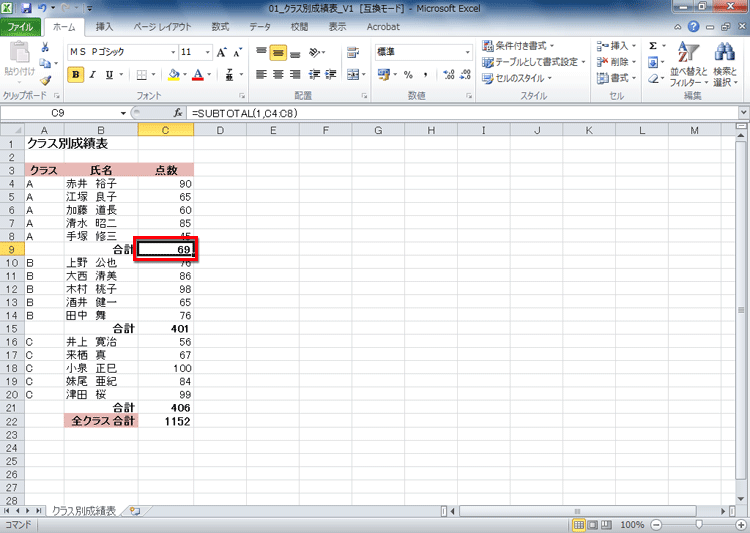Open 条件付き書式 conditional formatting menu

pyautogui.click(x=518, y=46)
